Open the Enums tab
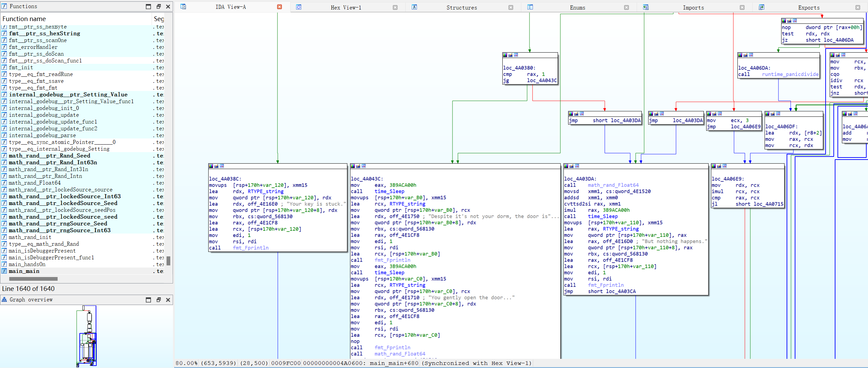Screen dimensions: 868x368 (577, 7)
